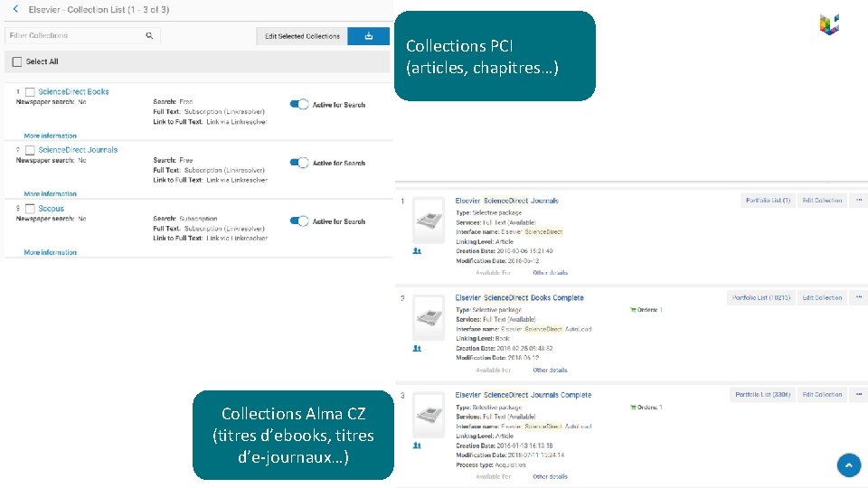Click the colorful logo in top right

(x=829, y=24)
